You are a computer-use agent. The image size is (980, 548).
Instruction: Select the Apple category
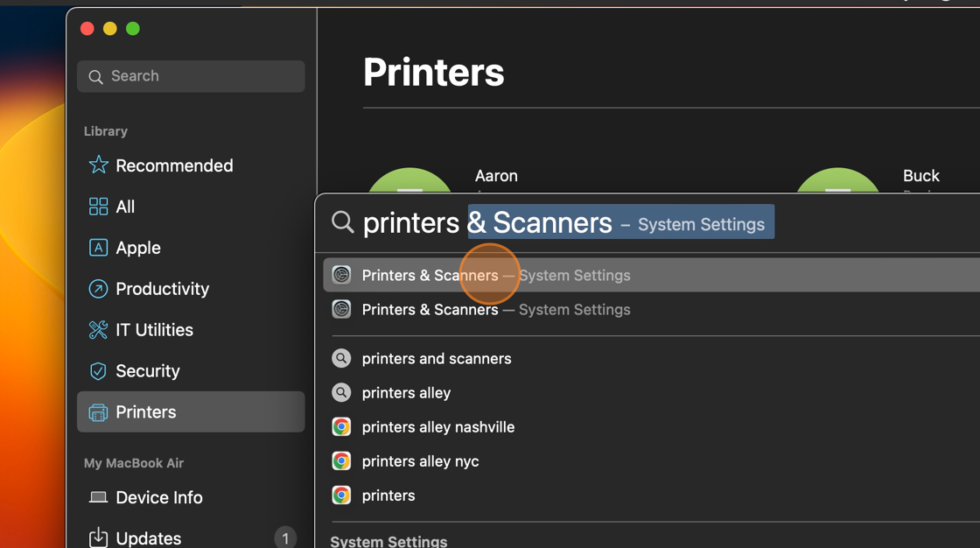point(191,248)
